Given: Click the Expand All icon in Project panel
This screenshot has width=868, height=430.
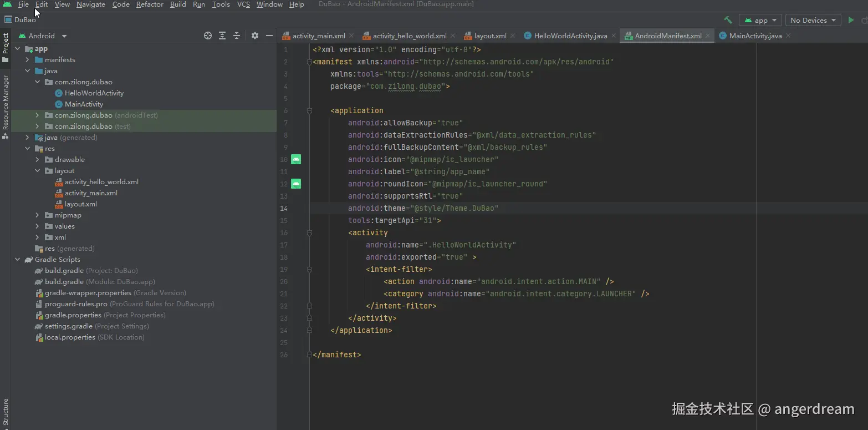Looking at the screenshot, I should [222, 36].
